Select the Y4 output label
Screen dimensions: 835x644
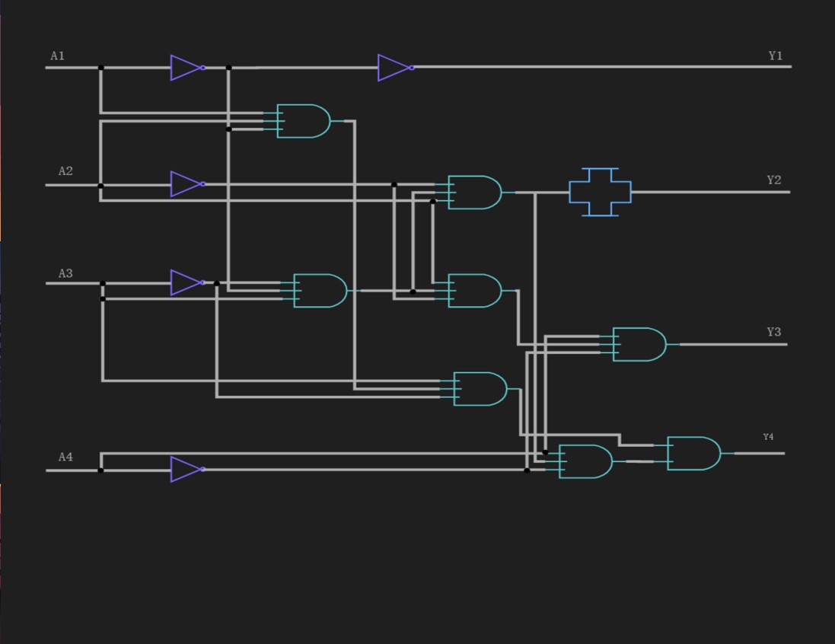click(767, 436)
